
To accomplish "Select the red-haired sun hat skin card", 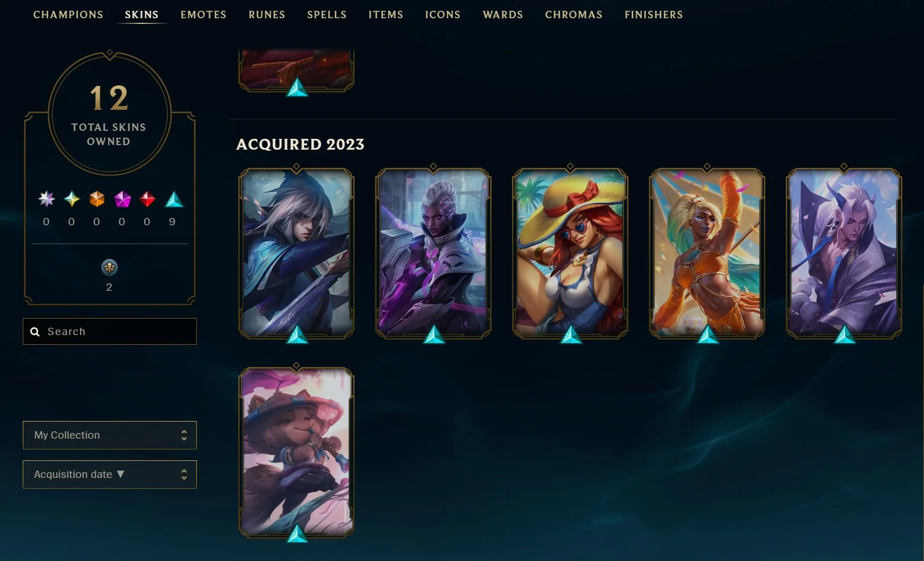I will click(x=570, y=253).
